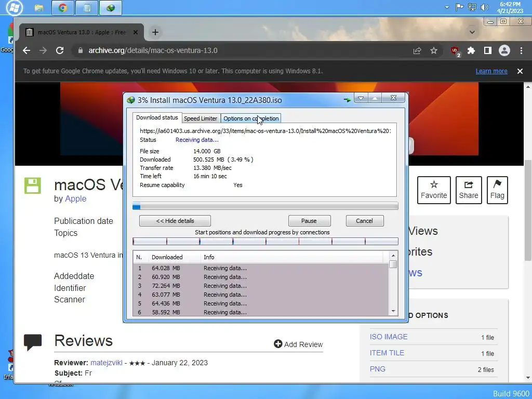
Task: Select connection row 64.028 MB
Action: (x=261, y=268)
